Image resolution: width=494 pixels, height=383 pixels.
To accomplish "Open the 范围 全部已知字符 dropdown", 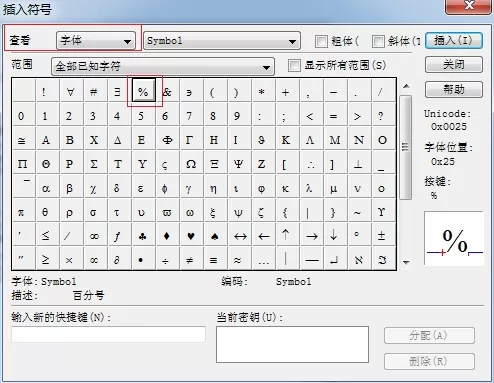I will pyautogui.click(x=163, y=66).
